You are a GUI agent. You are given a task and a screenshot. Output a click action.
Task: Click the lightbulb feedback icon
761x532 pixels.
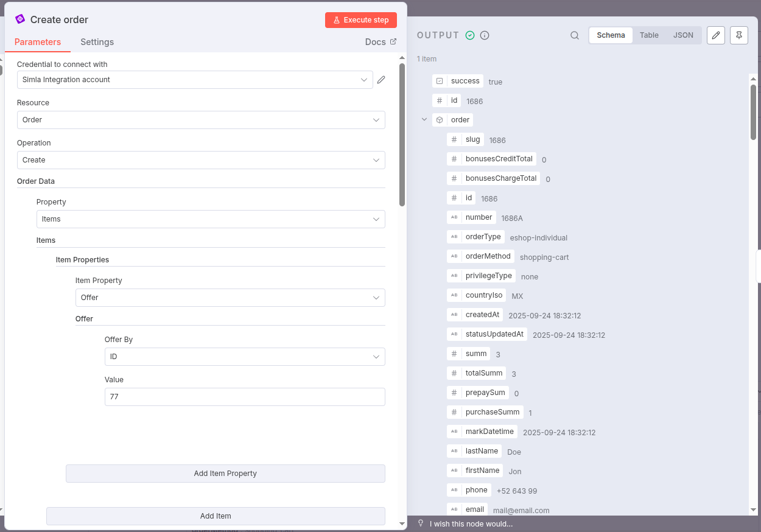point(421,523)
